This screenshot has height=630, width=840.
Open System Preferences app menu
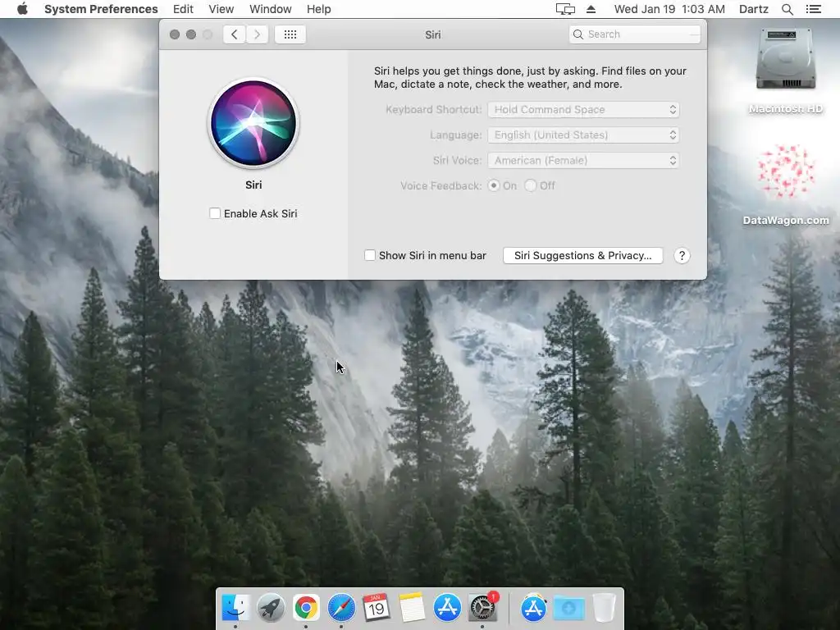(101, 9)
